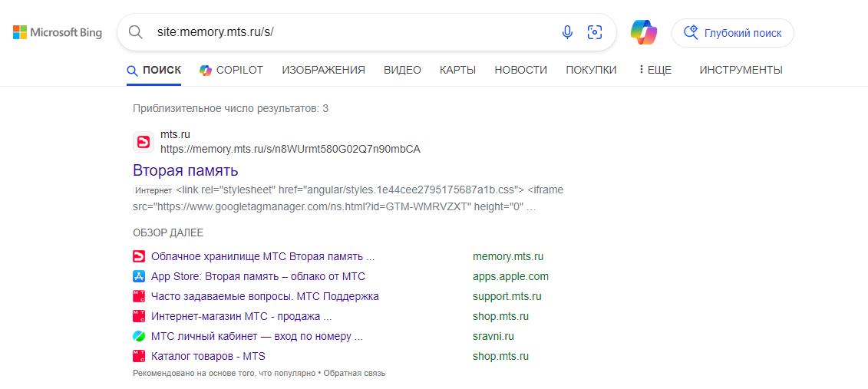Image resolution: width=868 pixels, height=389 pixels.
Task: Open Интернет-магазин МТС - продажа link
Action: click(241, 317)
